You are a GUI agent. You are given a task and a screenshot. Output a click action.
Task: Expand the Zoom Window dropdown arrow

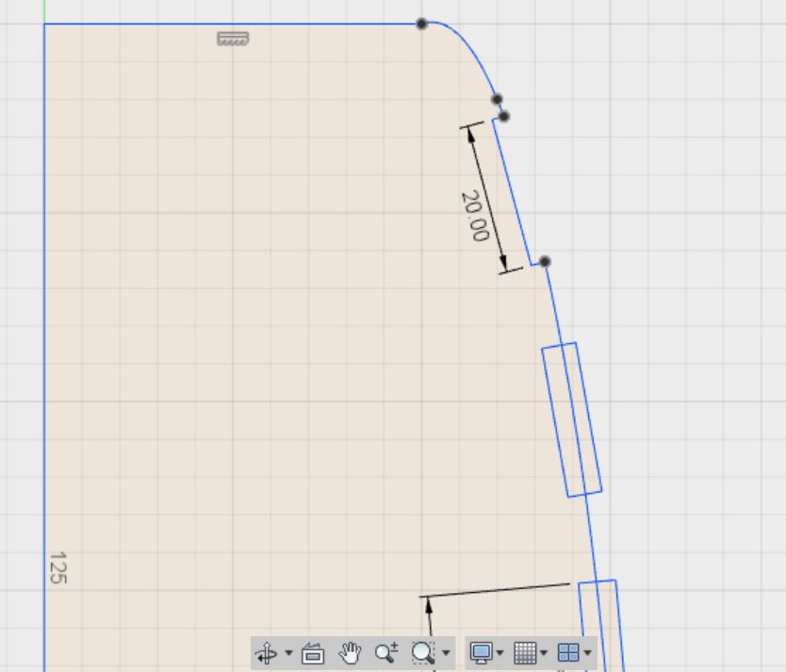(446, 653)
